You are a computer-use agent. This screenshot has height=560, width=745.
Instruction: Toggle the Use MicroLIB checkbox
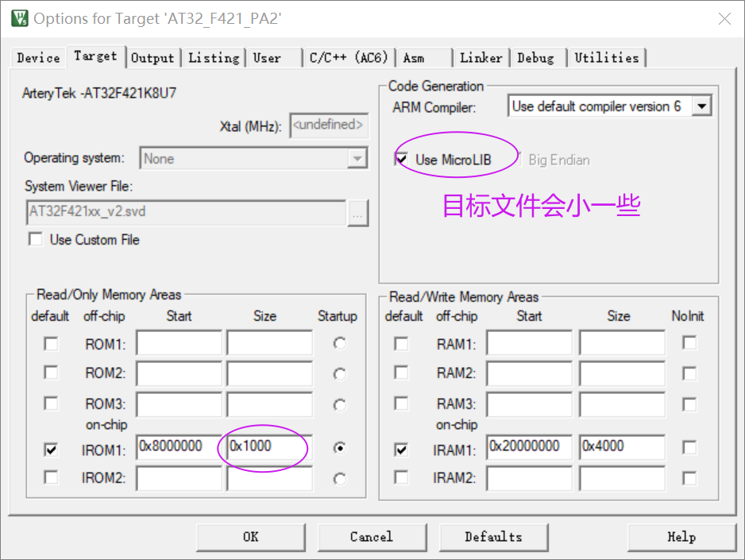tap(401, 159)
